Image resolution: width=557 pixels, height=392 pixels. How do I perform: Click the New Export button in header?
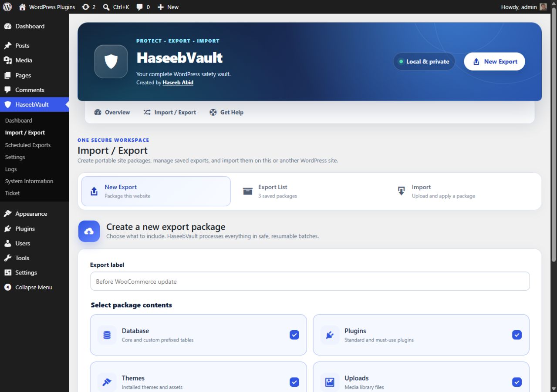pos(494,61)
